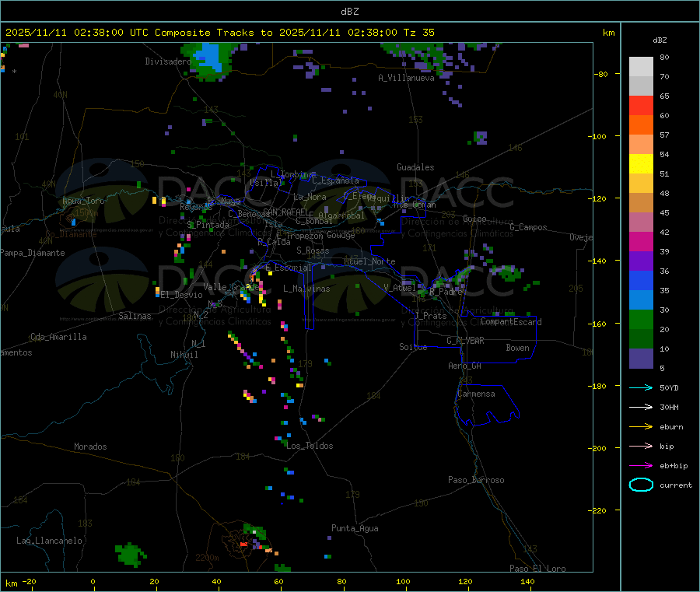Click the Agua_Toro label
Viewport: 700px width, 592px height.
tap(83, 201)
